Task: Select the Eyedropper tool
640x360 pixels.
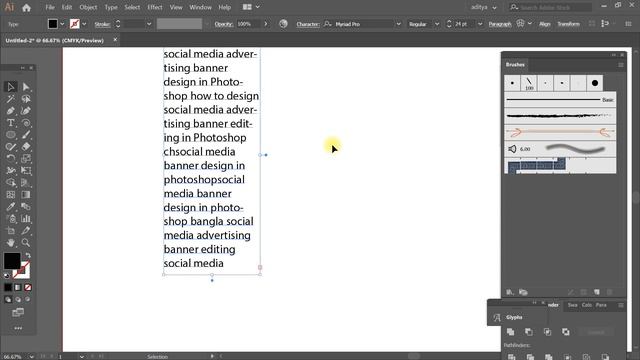Action: point(11,207)
